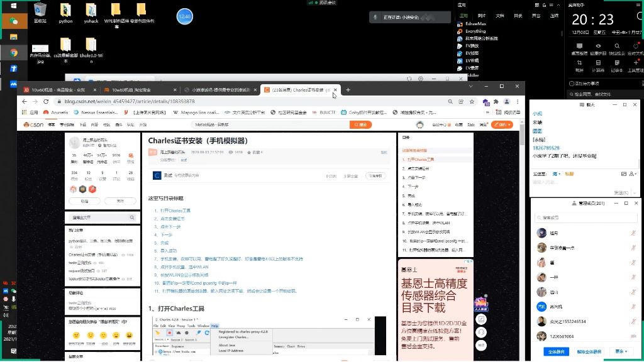Open the send-to recipient dropdown in the chat
This screenshot has width=644, height=362.
point(557,174)
